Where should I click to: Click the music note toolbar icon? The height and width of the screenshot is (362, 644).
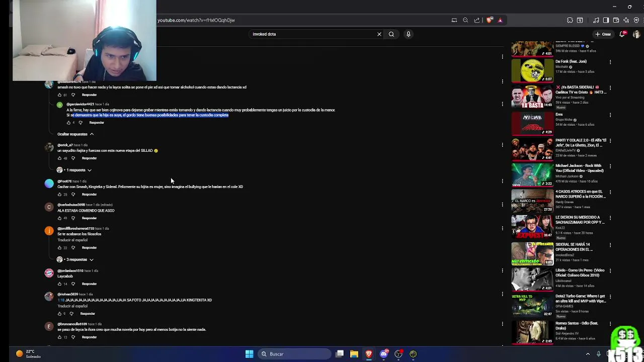596,20
